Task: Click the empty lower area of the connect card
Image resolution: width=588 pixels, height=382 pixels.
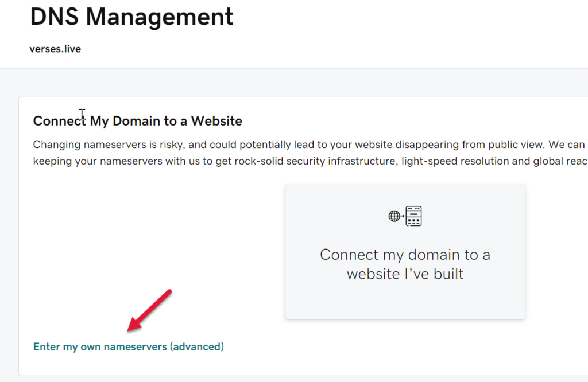Action: (x=405, y=301)
